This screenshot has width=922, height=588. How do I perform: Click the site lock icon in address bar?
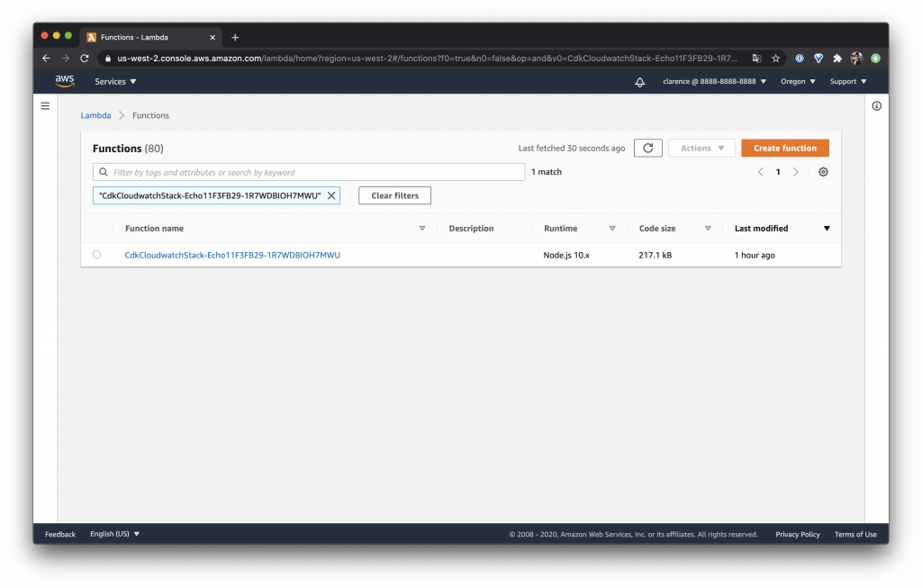point(108,59)
